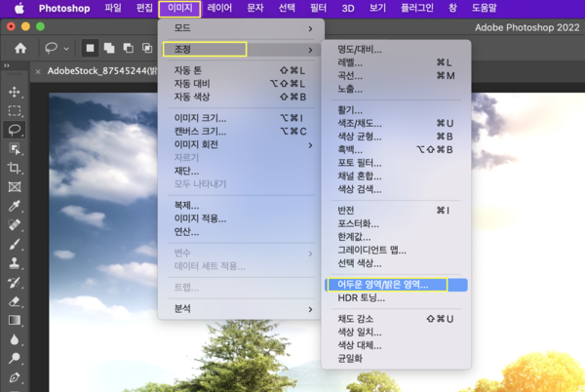Image resolution: width=585 pixels, height=392 pixels.
Task: Select the Spot Healing Brush tool
Action: (15, 225)
